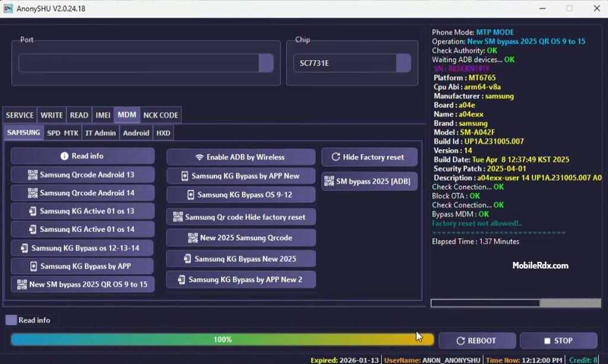Switch to the READ tab
The image size is (608, 364).
click(x=79, y=115)
